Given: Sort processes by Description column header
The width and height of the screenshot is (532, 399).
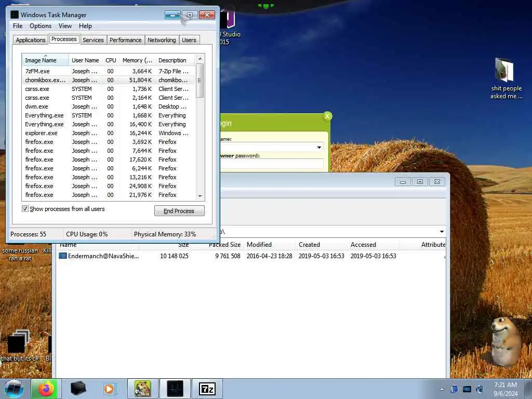Looking at the screenshot, I should (175, 60).
